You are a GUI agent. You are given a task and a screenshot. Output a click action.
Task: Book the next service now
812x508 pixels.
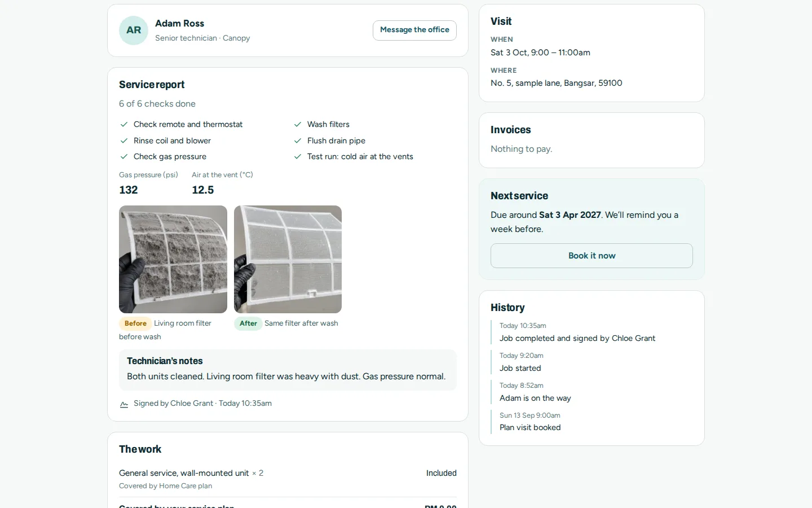click(x=592, y=256)
